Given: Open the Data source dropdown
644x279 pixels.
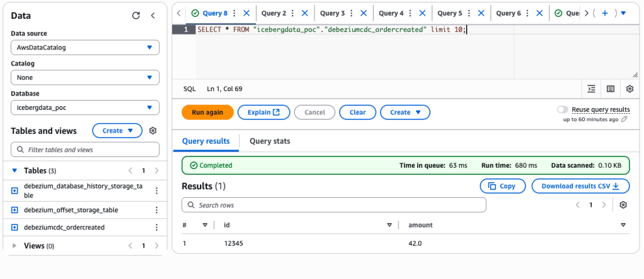Looking at the screenshot, I should pyautogui.click(x=85, y=47).
